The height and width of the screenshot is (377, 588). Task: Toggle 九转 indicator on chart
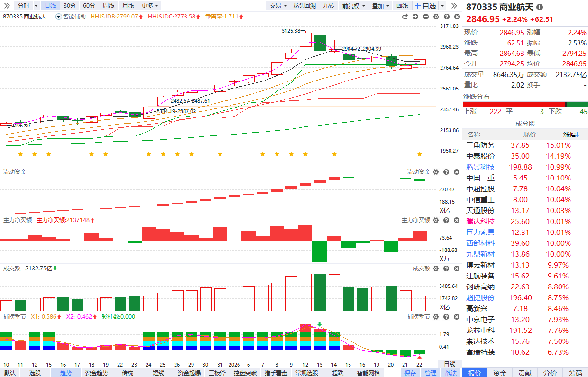328,6
